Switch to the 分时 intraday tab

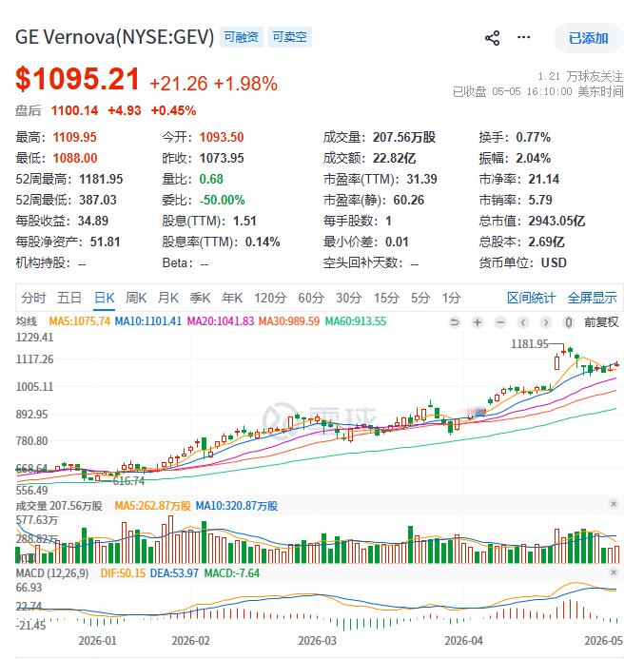click(33, 298)
